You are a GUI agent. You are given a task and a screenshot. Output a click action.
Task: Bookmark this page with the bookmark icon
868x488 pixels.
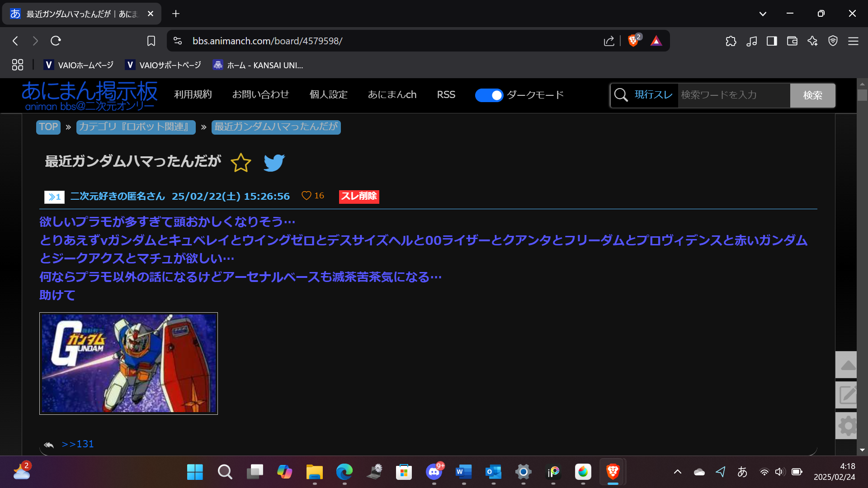coord(151,41)
